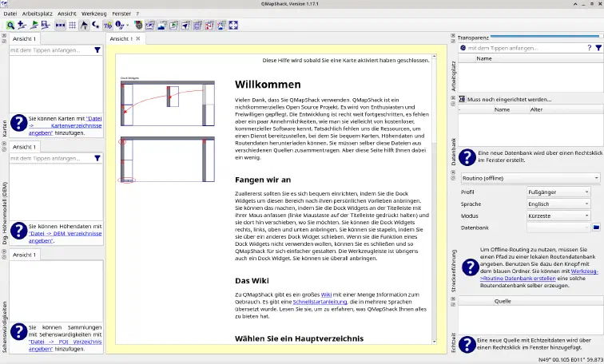Open the Schnellstartanleitung link
This screenshot has height=364, width=604.
(x=320, y=302)
